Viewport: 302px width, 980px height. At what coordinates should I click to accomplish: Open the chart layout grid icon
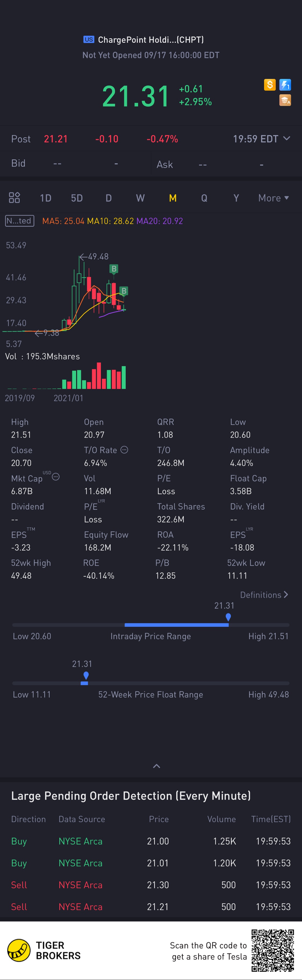click(x=14, y=198)
